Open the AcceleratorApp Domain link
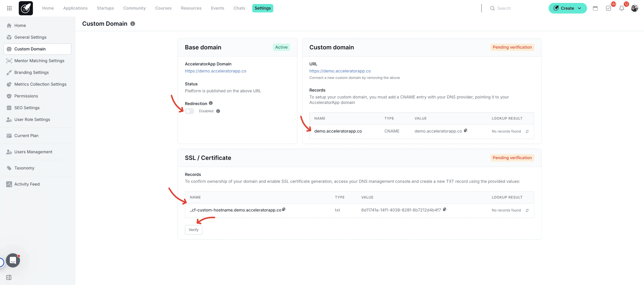This screenshot has width=644, height=285. [215, 71]
